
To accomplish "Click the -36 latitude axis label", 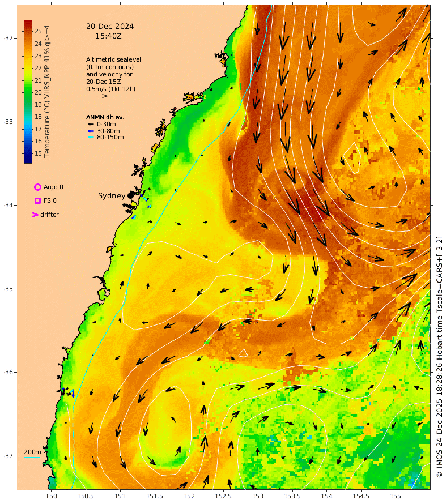I will (8, 372).
